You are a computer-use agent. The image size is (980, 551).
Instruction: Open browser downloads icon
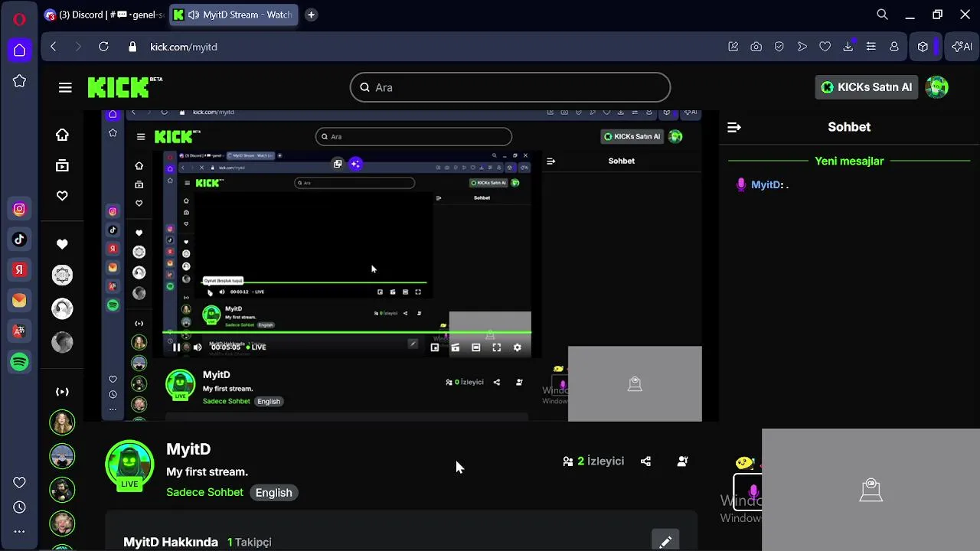point(848,47)
